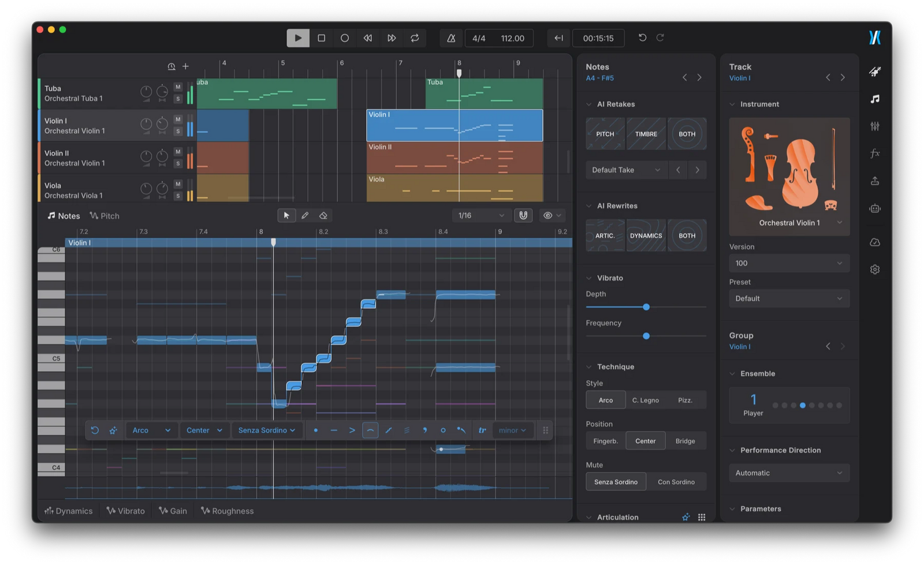Select the pointer tool in editor

point(286,215)
